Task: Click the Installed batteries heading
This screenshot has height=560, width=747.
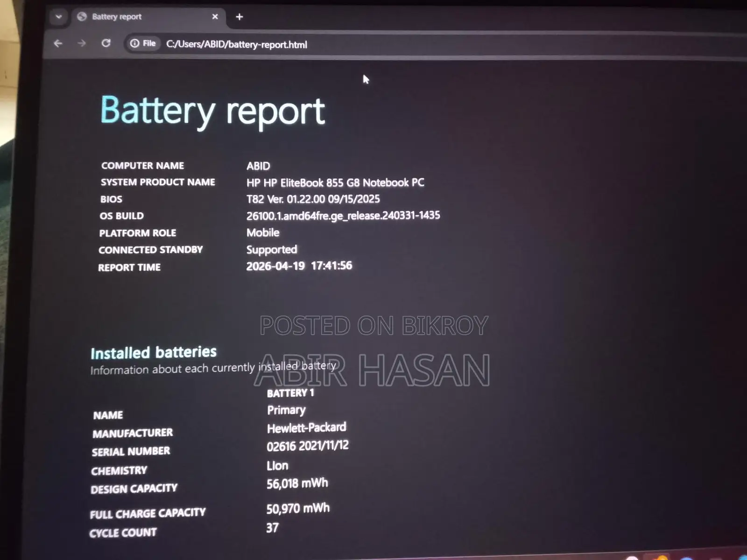Action: (x=154, y=352)
